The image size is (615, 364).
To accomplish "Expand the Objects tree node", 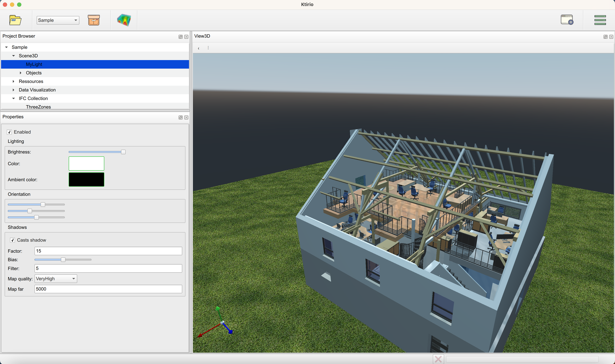I will (x=21, y=73).
